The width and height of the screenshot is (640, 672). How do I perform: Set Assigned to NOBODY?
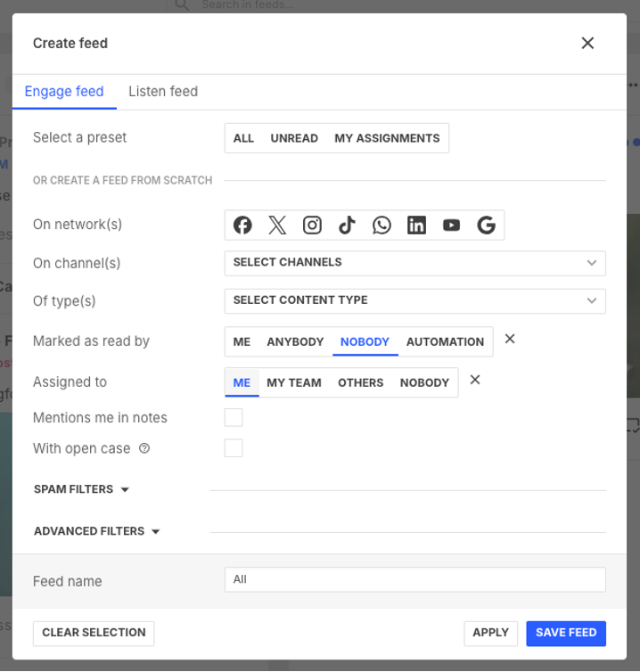coord(424,382)
